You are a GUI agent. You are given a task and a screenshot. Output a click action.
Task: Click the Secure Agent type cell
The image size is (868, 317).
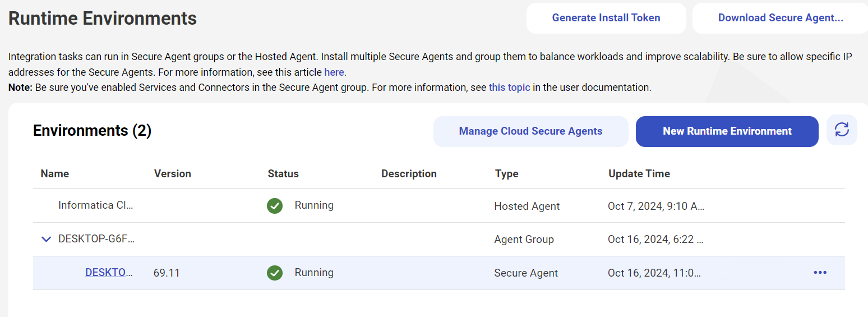(526, 273)
